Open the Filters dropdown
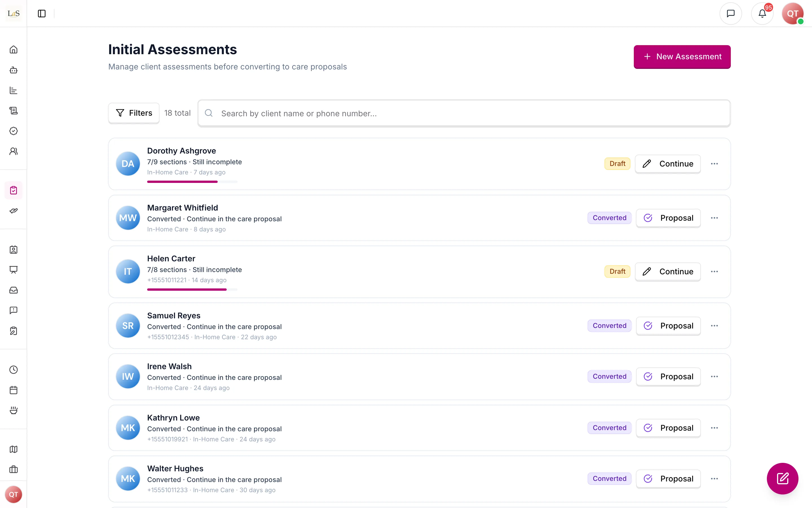Screen dimensions: 812x508 134,113
